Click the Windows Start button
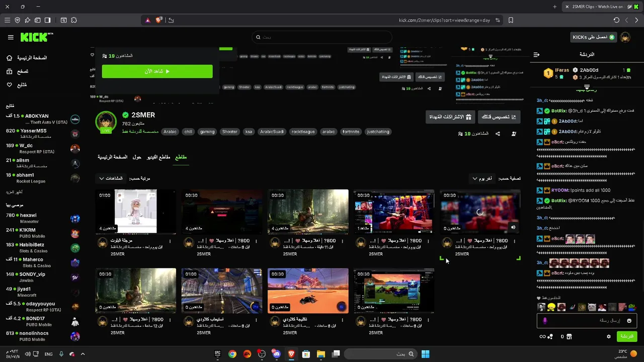This screenshot has height=362, width=644. [x=426, y=354]
